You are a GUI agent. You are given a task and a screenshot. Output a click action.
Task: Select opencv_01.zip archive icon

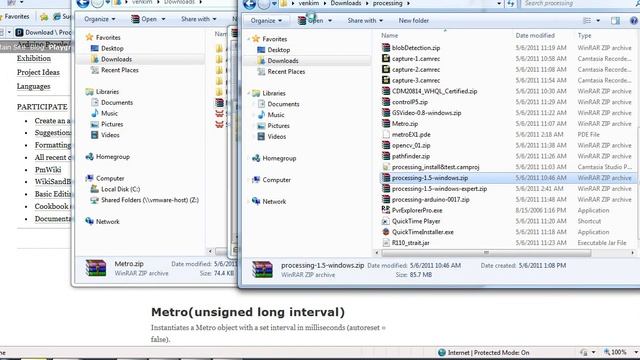[x=386, y=145]
